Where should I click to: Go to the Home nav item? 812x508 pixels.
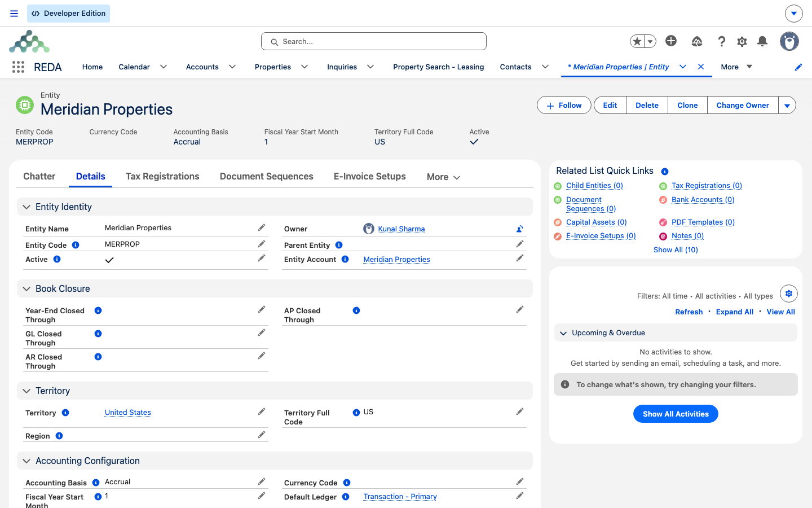[x=92, y=67]
